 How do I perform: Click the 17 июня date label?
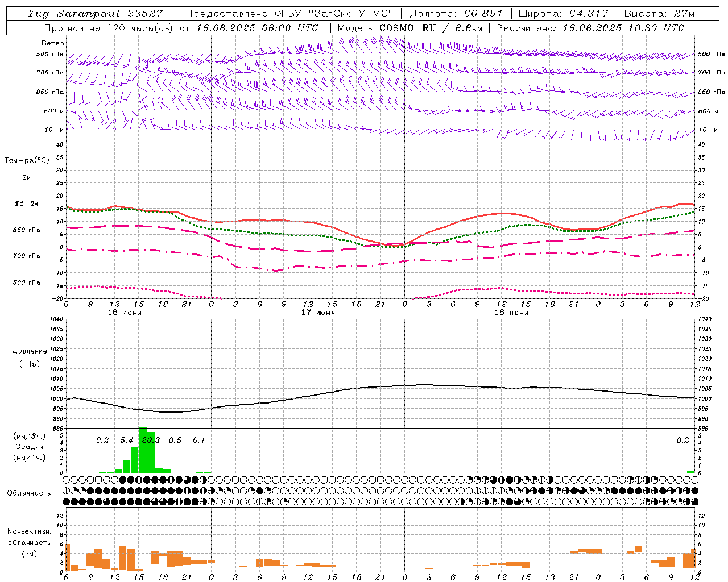(318, 313)
